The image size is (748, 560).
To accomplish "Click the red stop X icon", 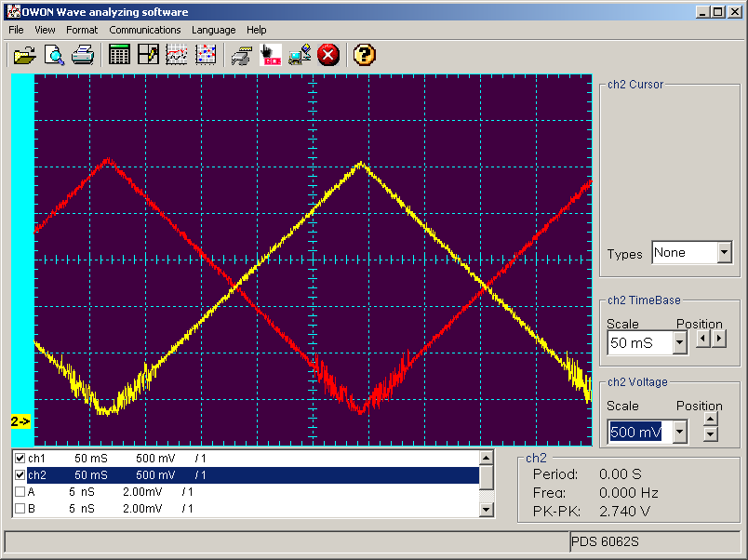I will point(328,55).
